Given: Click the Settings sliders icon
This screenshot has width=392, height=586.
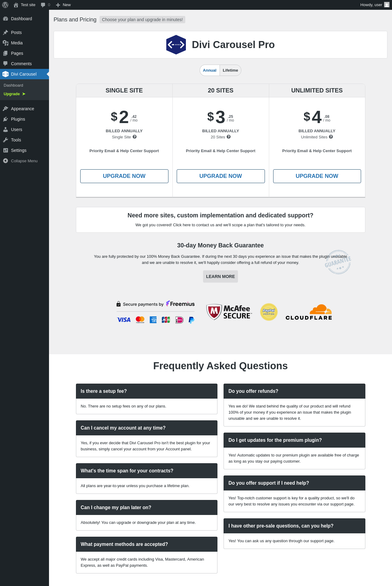Looking at the screenshot, I should coord(6,150).
